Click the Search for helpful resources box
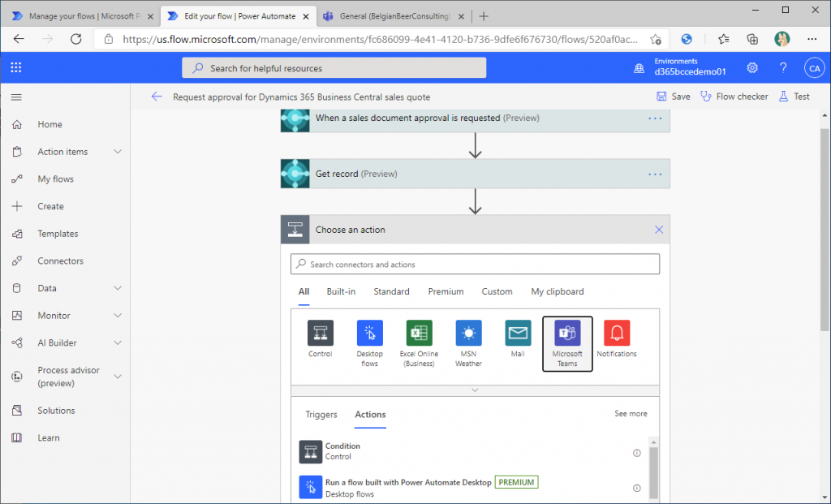 (334, 68)
